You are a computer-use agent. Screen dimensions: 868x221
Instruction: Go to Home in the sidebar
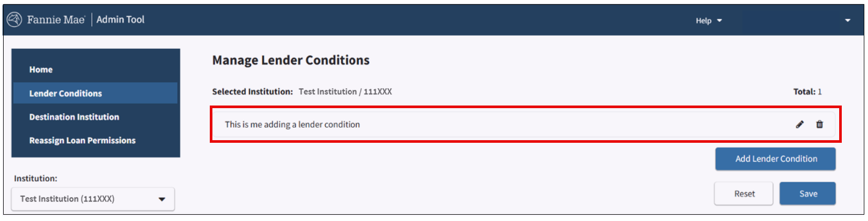tap(41, 70)
